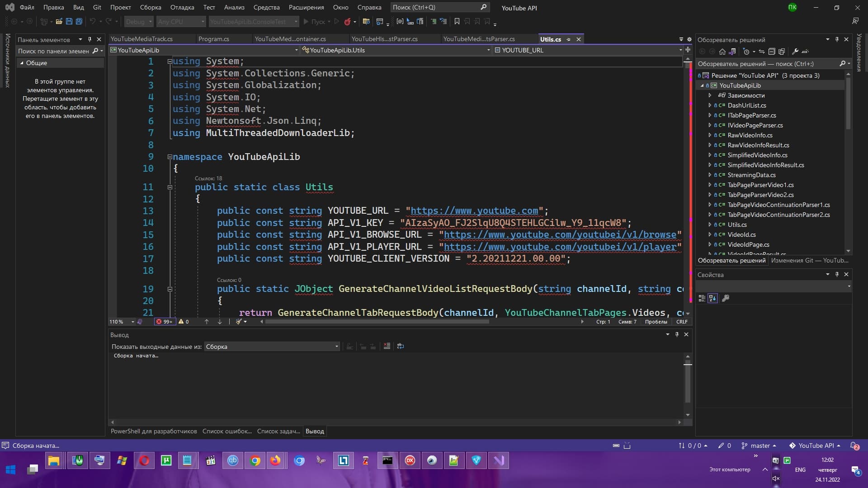This screenshot has width=868, height=488.
Task: Clear all output with the Clear icon
Action: click(x=387, y=346)
